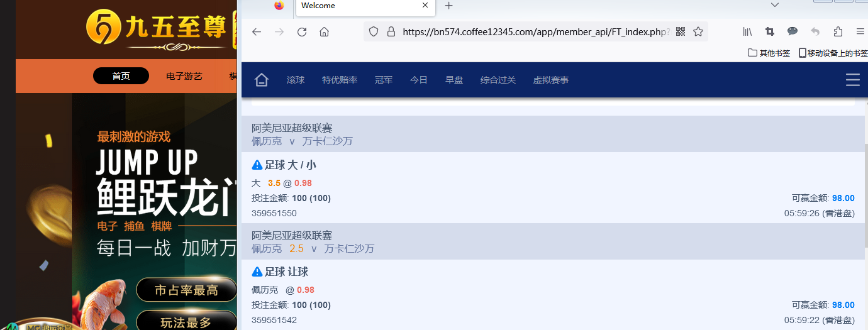Open the hamburger menu in blue navbar
Viewport: 868px width, 330px height.
click(x=853, y=80)
